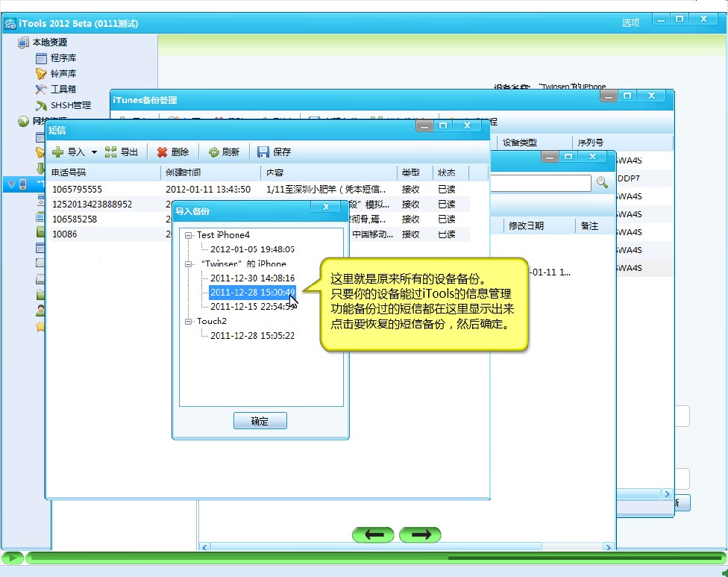The width and height of the screenshot is (728, 577).
Task: Collapse the Touch2 backup tree node
Action: (x=189, y=322)
